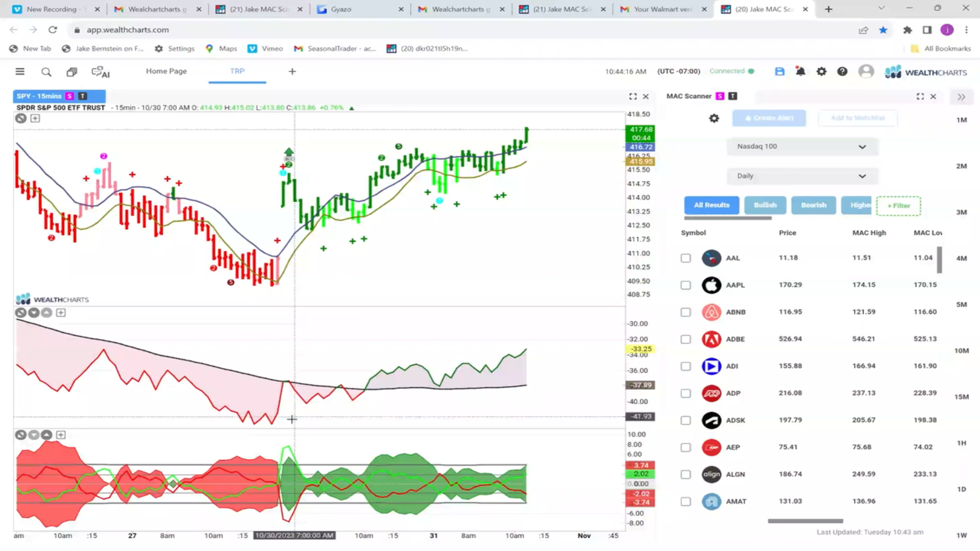Set chart timeframe to 1H
Viewport: 980px width, 551px height.
point(962,443)
